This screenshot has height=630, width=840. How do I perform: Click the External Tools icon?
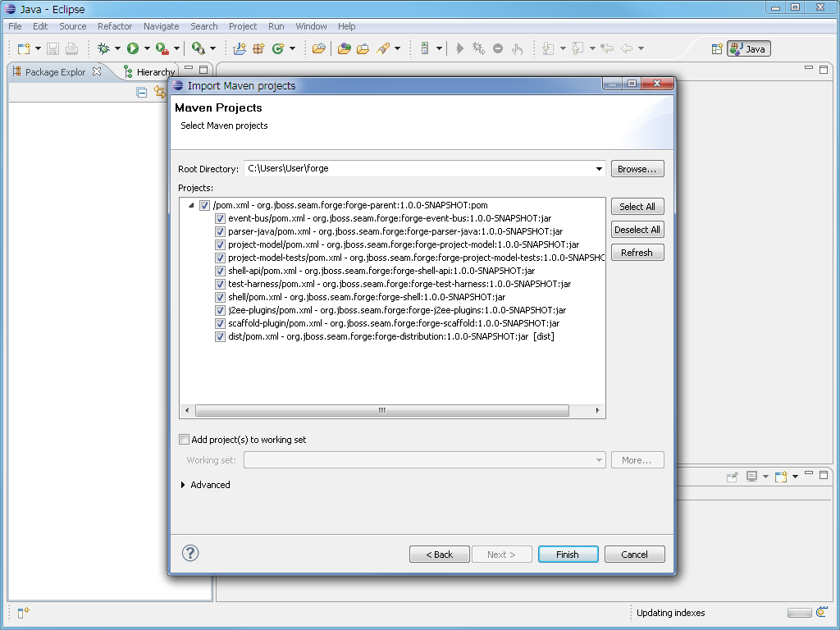click(x=199, y=48)
